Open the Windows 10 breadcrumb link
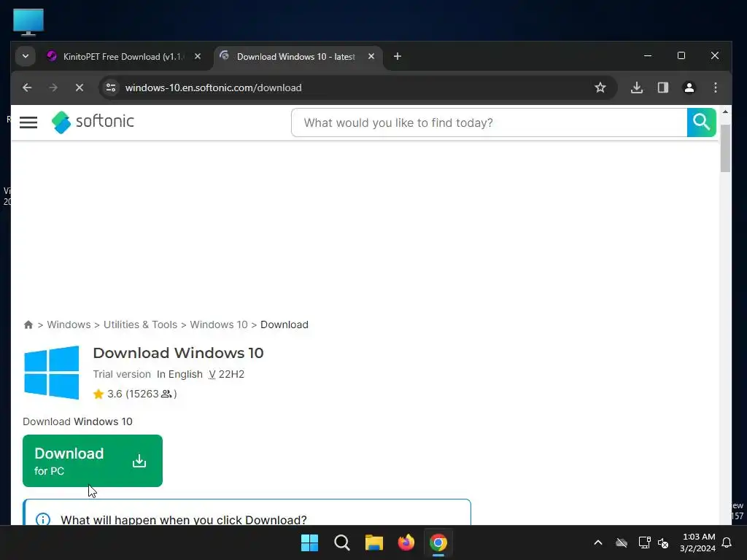Screen dimensions: 747x560 [x=219, y=324]
